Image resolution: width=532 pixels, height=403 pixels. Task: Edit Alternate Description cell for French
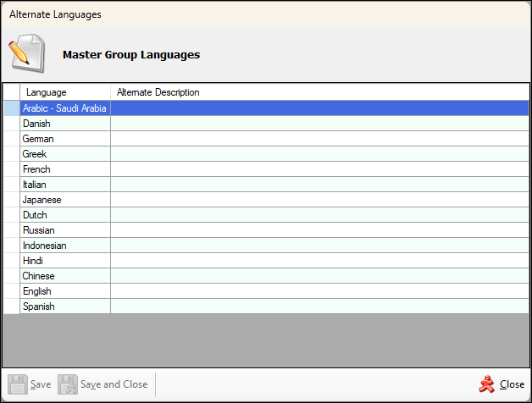tap(319, 169)
